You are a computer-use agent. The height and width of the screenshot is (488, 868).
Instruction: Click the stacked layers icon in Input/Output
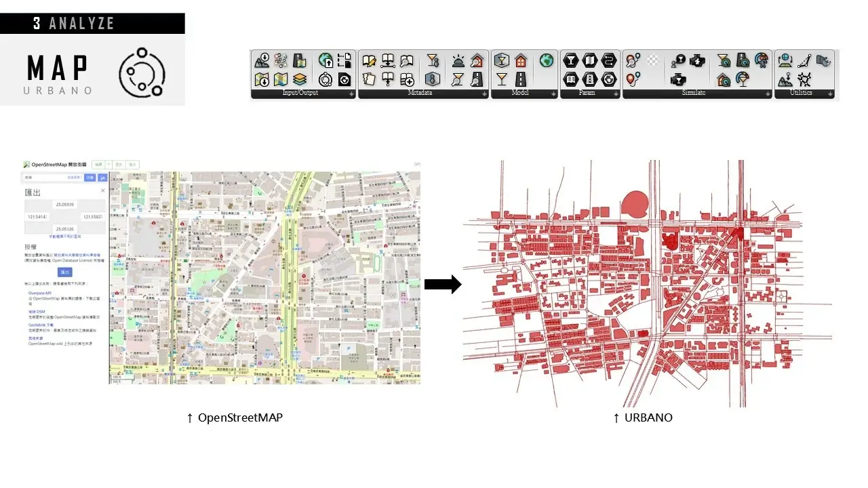(x=300, y=80)
